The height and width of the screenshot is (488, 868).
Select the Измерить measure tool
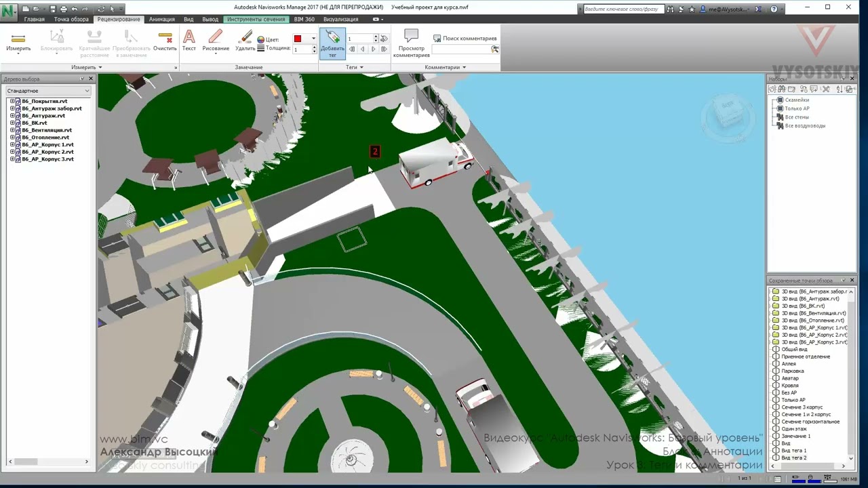click(18, 41)
